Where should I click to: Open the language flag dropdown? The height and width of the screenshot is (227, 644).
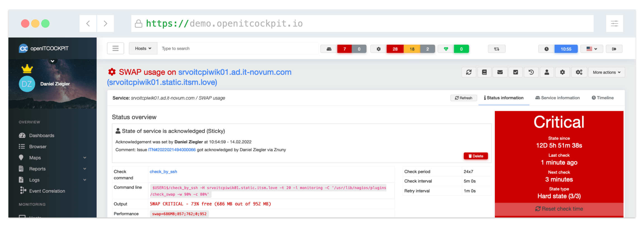592,49
